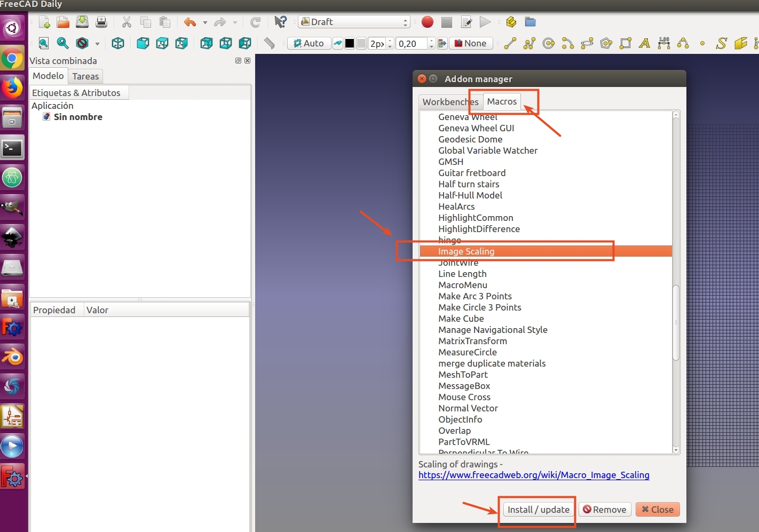
Task: Launch Blender from the dock
Action: (12, 356)
